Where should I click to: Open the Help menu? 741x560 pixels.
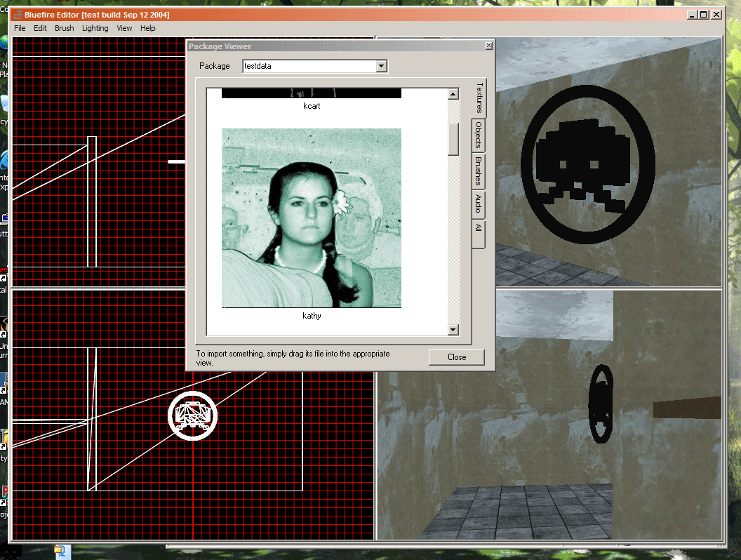(x=148, y=28)
